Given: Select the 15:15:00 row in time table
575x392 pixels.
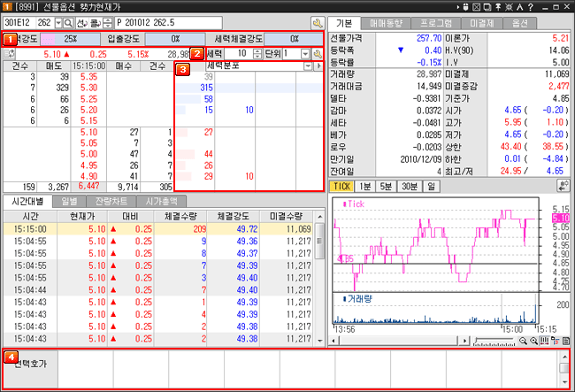Looking at the screenshot, I should click(158, 229).
